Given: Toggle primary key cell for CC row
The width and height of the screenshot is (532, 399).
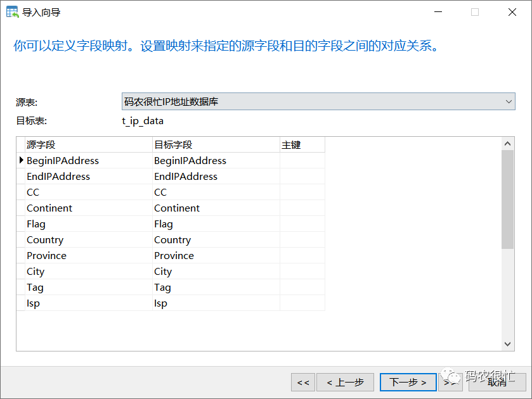Looking at the screenshot, I should 302,192.
